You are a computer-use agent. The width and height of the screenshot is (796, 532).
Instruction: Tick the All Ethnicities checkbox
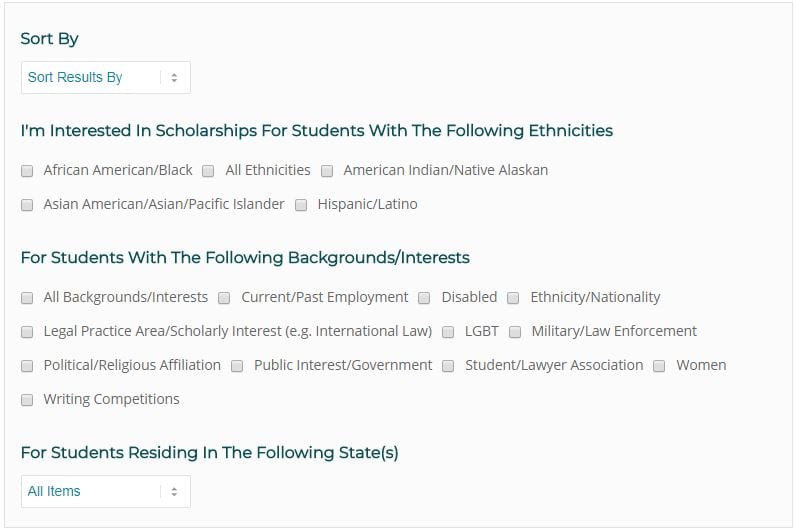pos(208,171)
